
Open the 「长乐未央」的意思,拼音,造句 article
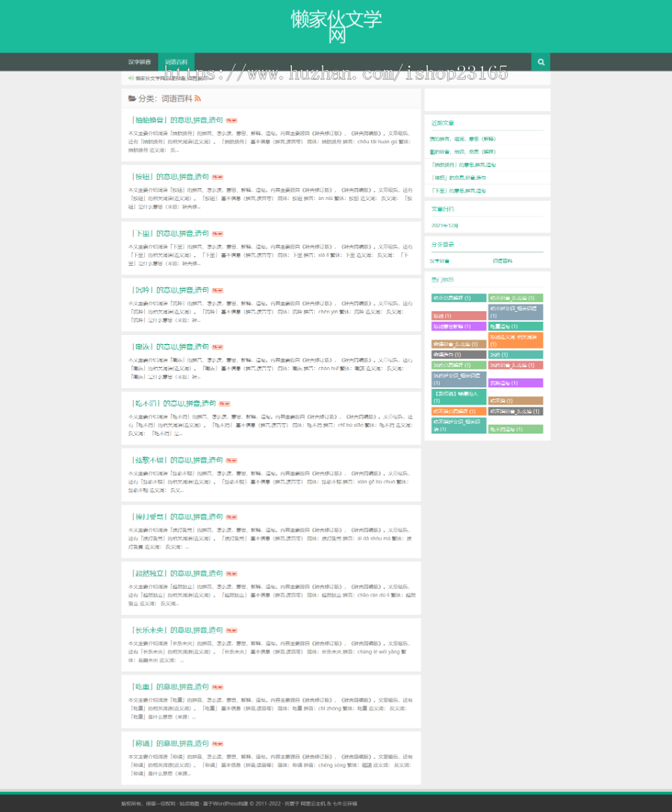(x=176, y=630)
